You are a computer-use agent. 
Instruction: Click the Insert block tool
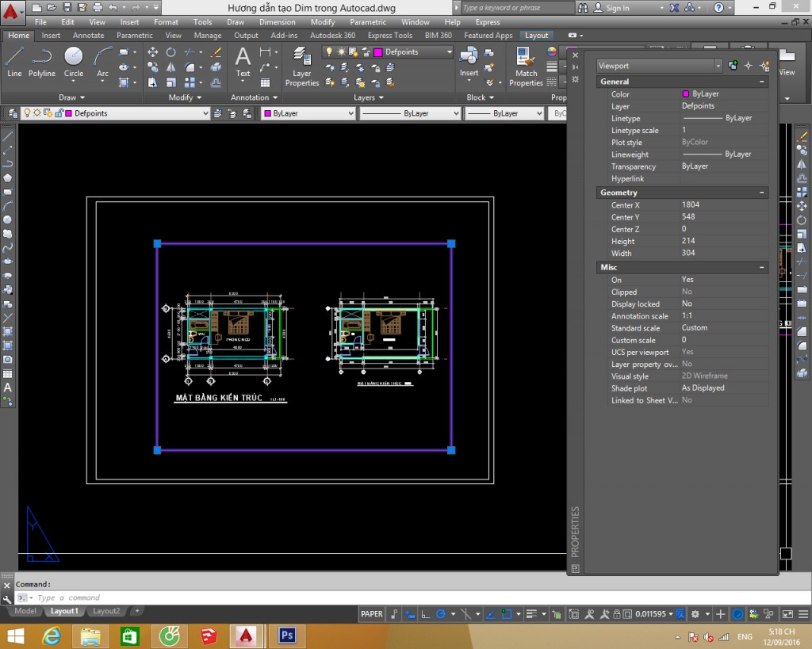pos(469,63)
